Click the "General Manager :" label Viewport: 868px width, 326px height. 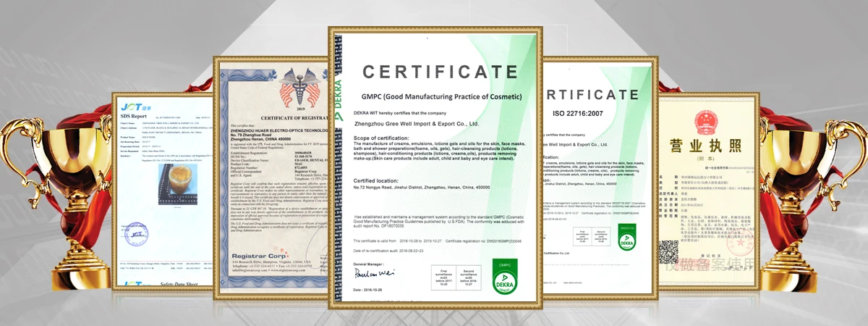point(369,264)
